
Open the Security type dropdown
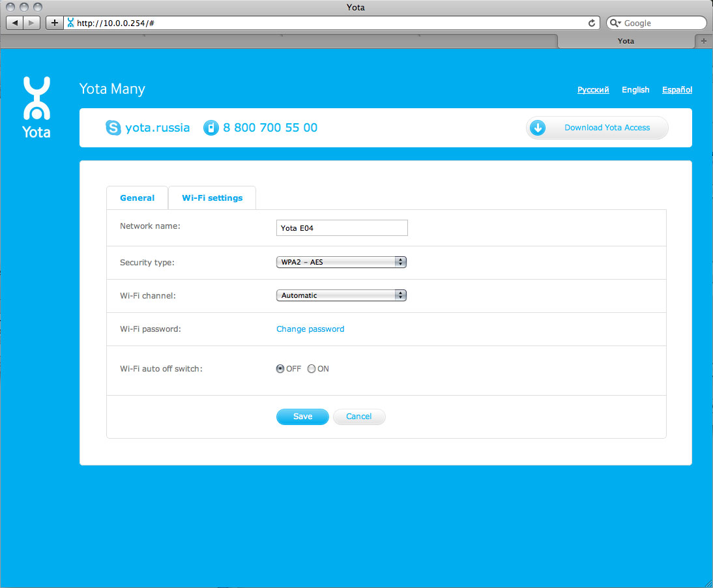coord(342,262)
